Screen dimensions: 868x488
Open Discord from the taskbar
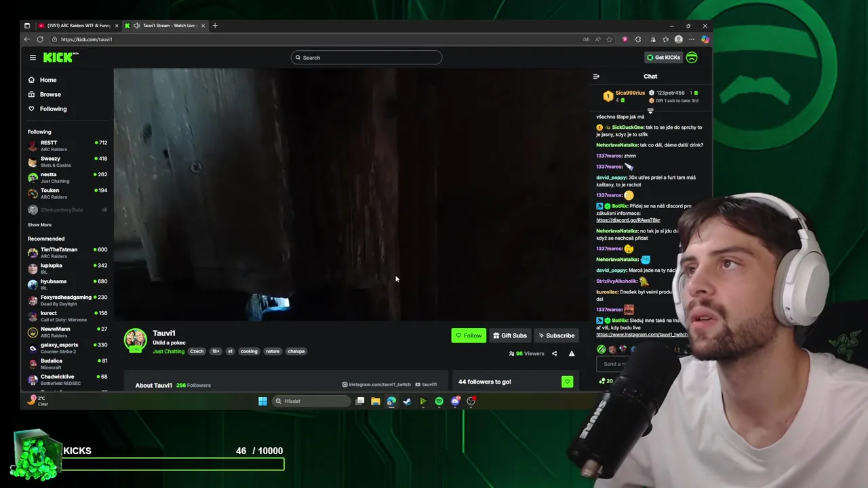tap(455, 401)
